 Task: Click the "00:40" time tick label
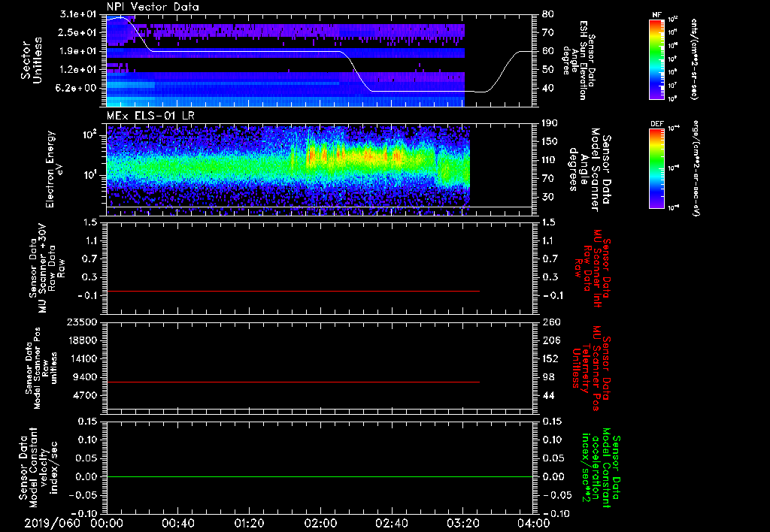pyautogui.click(x=177, y=523)
